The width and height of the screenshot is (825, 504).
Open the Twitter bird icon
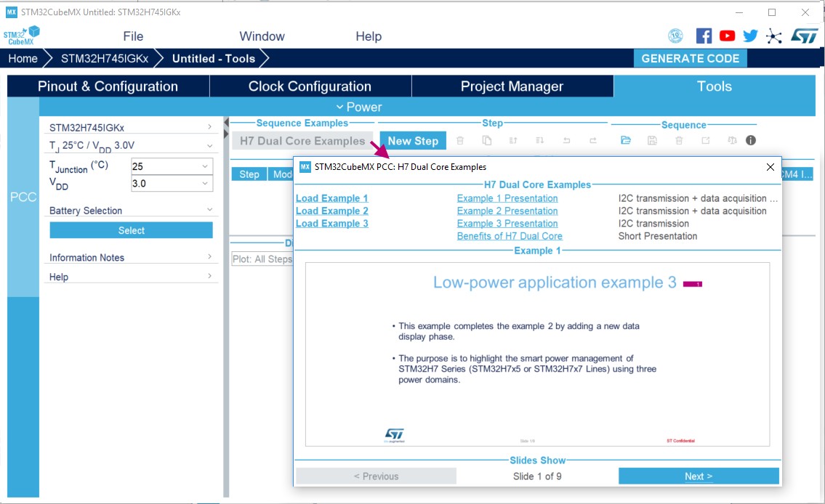[x=750, y=36]
